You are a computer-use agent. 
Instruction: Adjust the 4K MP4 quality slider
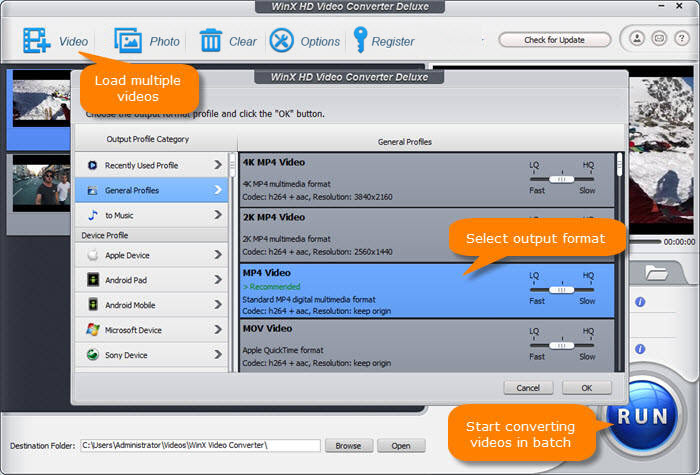(x=562, y=179)
